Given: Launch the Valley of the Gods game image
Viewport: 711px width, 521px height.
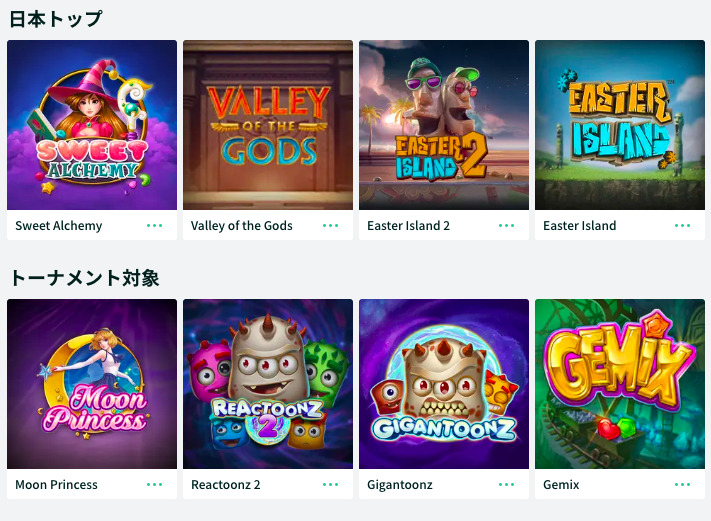Looking at the screenshot, I should tap(268, 125).
